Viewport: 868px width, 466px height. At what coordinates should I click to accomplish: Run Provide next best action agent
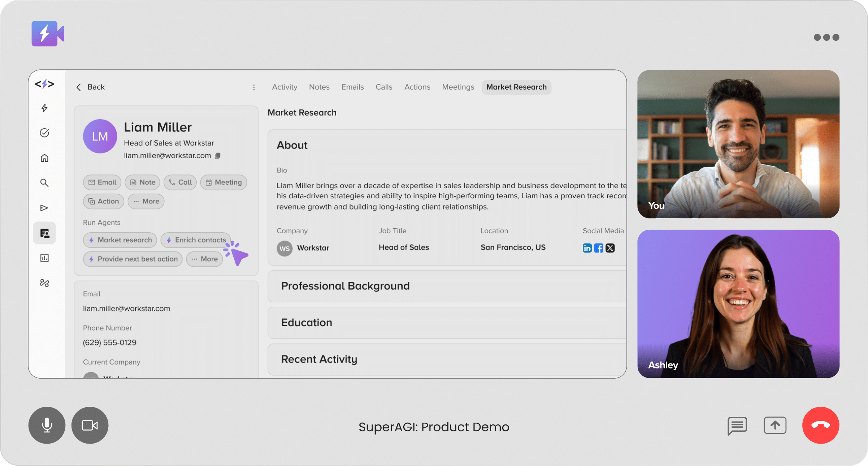[133, 259]
